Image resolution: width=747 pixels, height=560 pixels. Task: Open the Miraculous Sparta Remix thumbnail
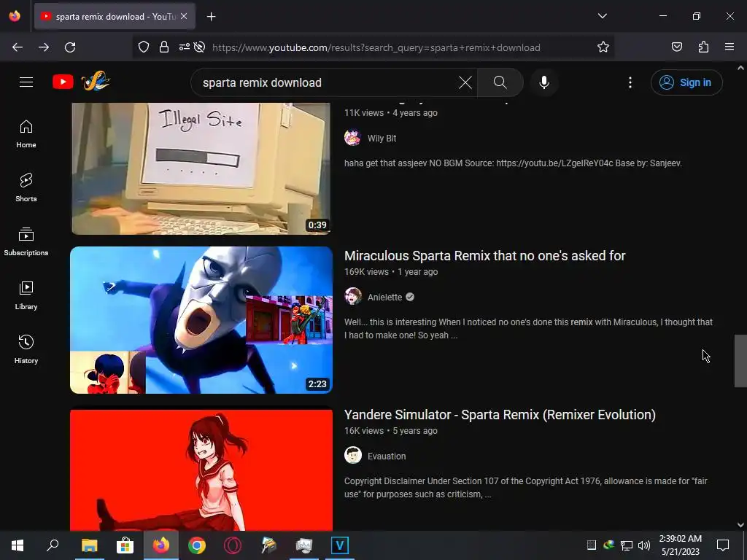point(201,320)
